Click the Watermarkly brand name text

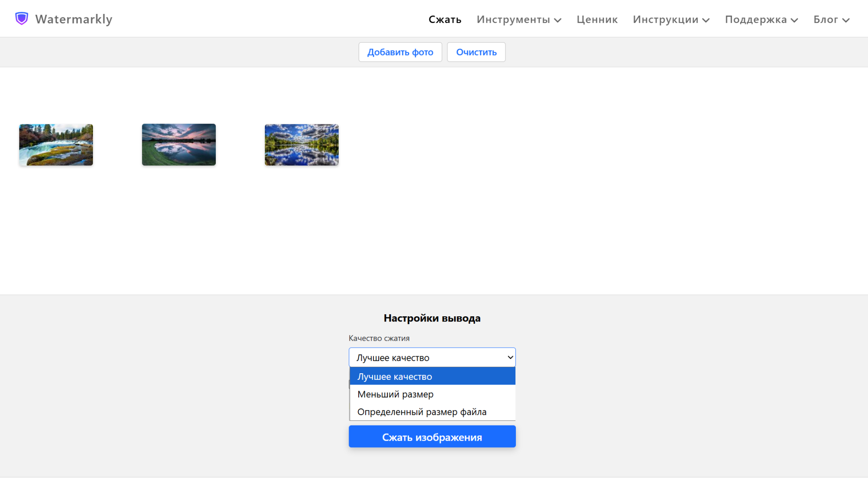pos(74,19)
